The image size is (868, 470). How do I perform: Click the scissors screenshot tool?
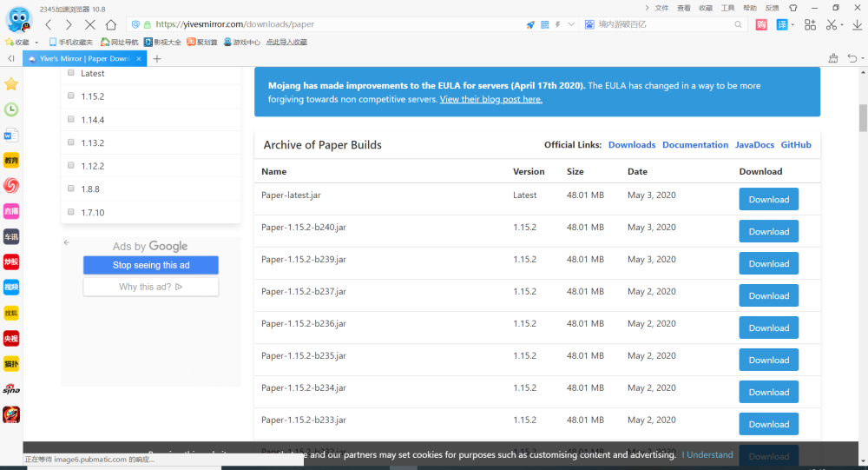coord(832,24)
